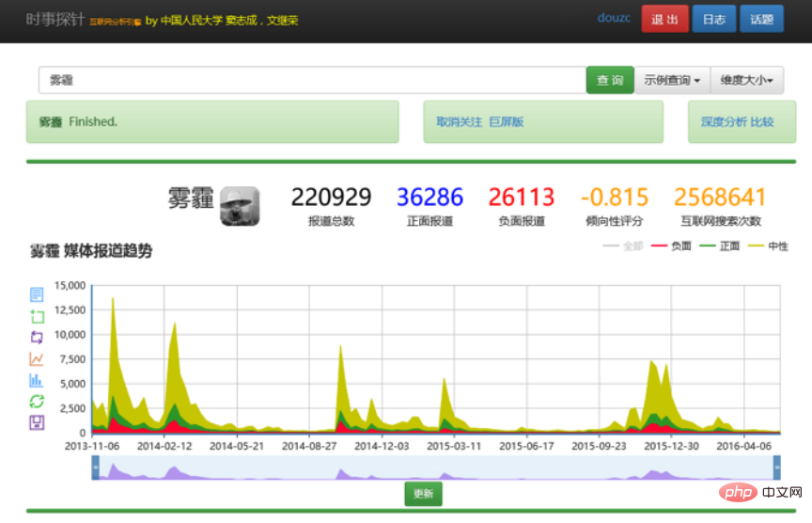
Task: Click the 2015-12-30 axis date label
Action: (671, 446)
